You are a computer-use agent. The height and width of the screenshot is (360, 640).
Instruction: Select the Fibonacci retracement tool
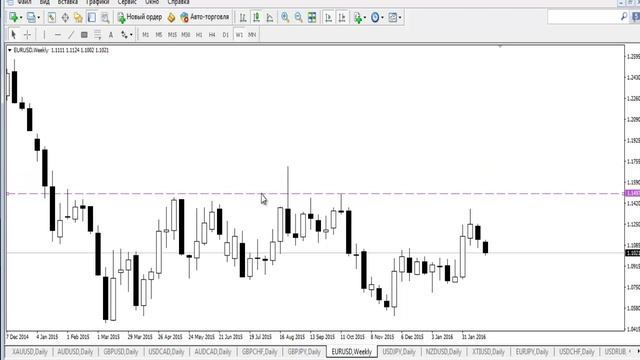click(x=98, y=35)
